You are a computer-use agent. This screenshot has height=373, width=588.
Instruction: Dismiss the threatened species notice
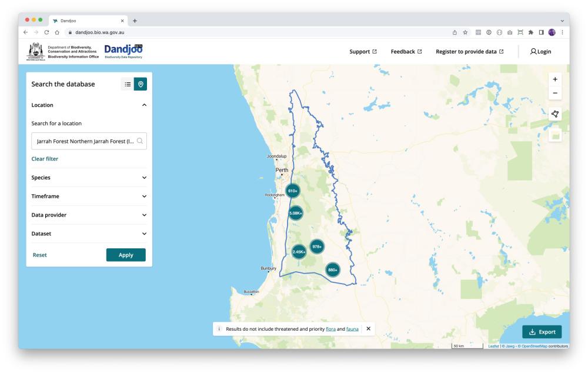(x=368, y=329)
